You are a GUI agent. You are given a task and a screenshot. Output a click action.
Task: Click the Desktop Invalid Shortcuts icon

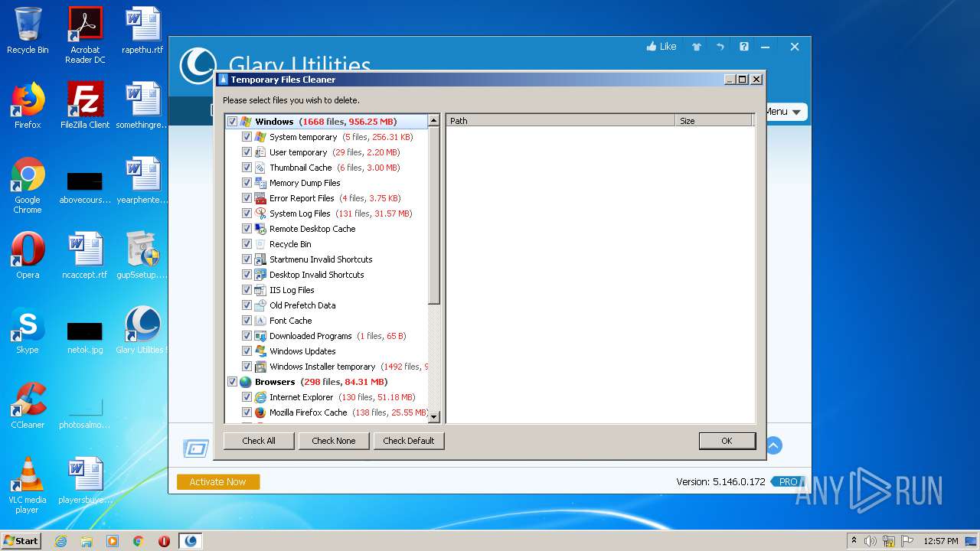coord(260,275)
